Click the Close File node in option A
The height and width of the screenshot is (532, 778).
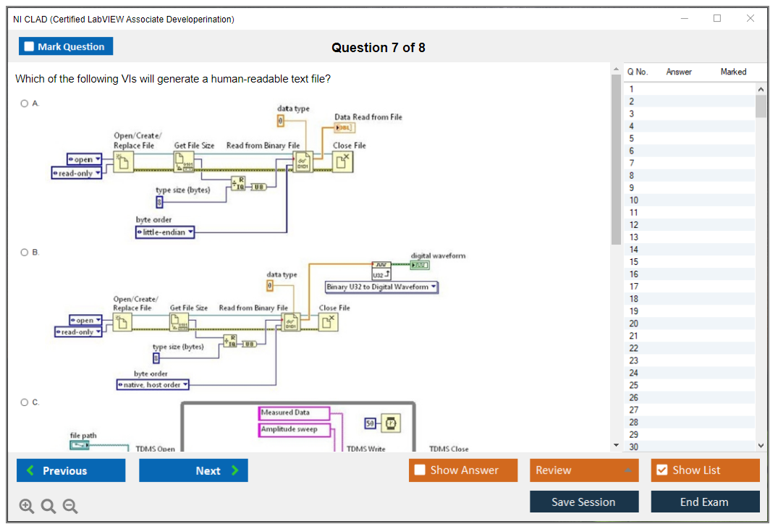tap(343, 162)
